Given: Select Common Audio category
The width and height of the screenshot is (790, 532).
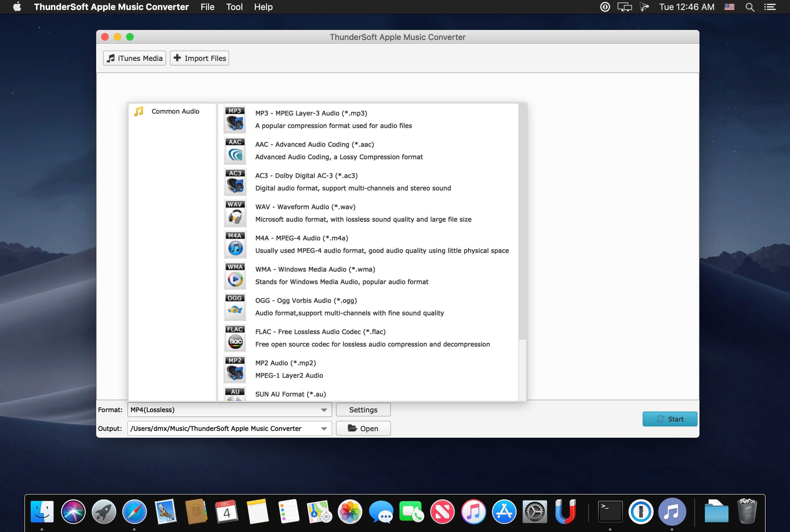Looking at the screenshot, I should click(175, 111).
